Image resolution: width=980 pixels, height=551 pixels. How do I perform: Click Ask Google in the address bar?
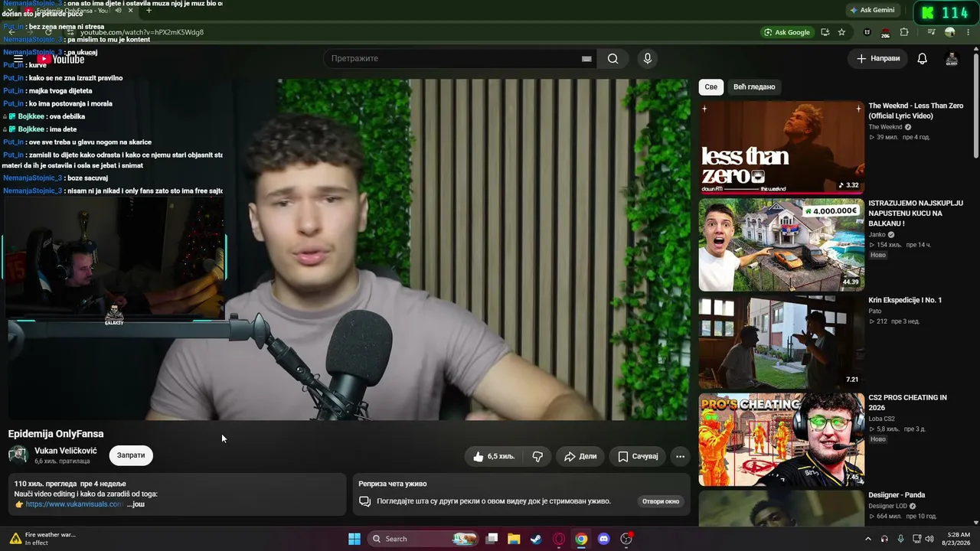click(787, 32)
